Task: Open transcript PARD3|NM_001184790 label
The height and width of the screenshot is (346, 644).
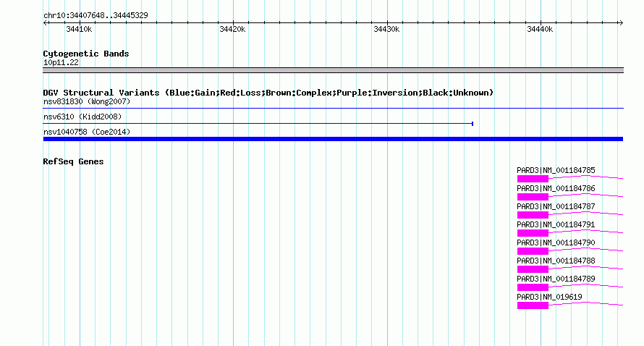Action: 556,242
